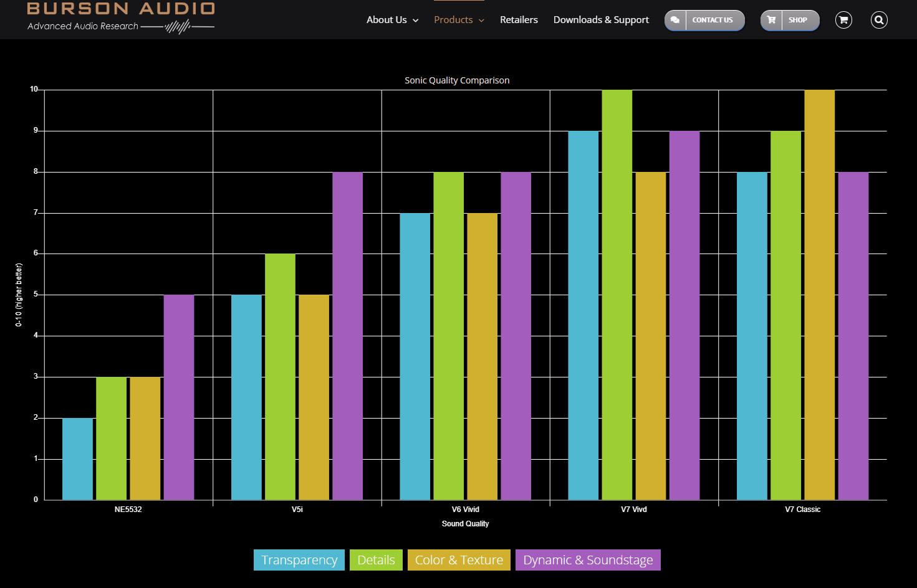
Task: Open Downloads & Support page
Action: [x=601, y=20]
